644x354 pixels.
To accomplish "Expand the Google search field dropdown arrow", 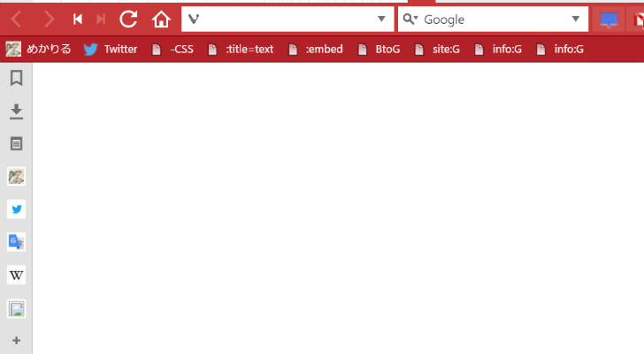I will point(576,19).
